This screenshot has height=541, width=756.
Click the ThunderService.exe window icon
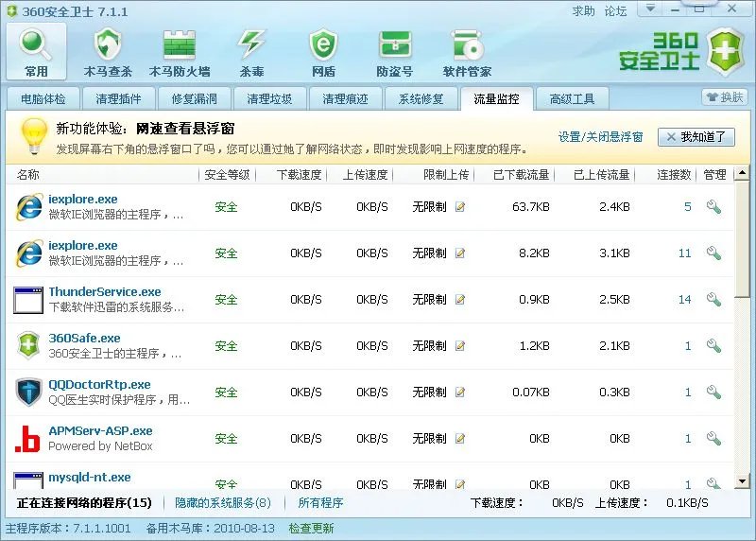[x=28, y=300]
